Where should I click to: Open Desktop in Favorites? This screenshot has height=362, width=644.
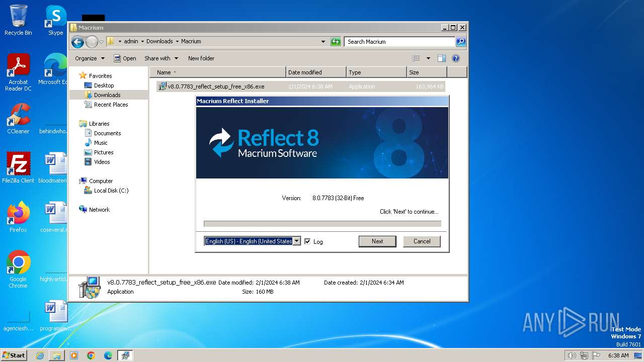tap(104, 85)
